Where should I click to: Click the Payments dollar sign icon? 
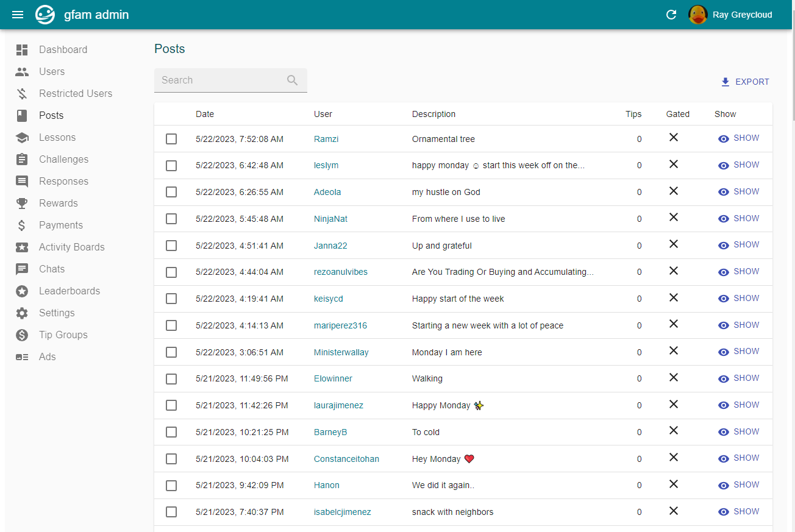(22, 225)
